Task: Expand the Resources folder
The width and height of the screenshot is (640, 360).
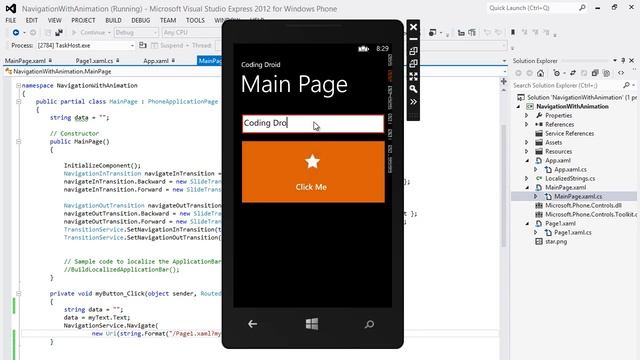Action: [527, 151]
